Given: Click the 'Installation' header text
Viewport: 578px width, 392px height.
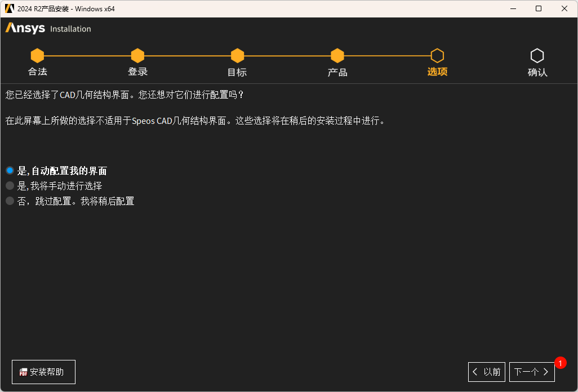Looking at the screenshot, I should pyautogui.click(x=70, y=29).
